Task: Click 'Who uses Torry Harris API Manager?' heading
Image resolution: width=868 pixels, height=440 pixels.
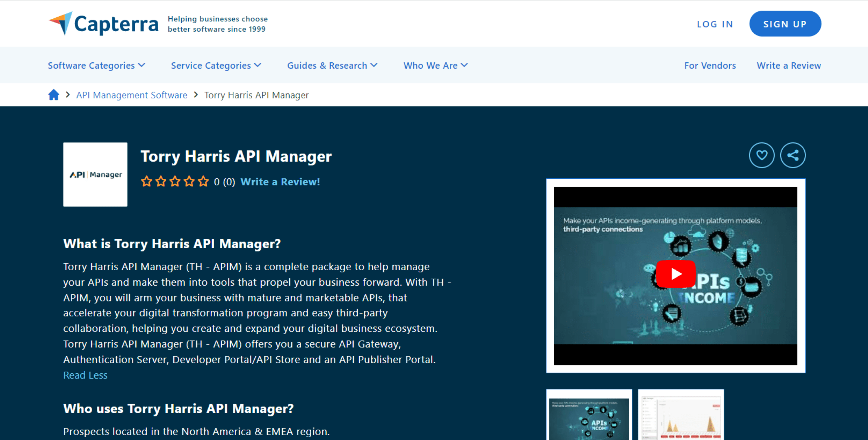Action: point(178,408)
